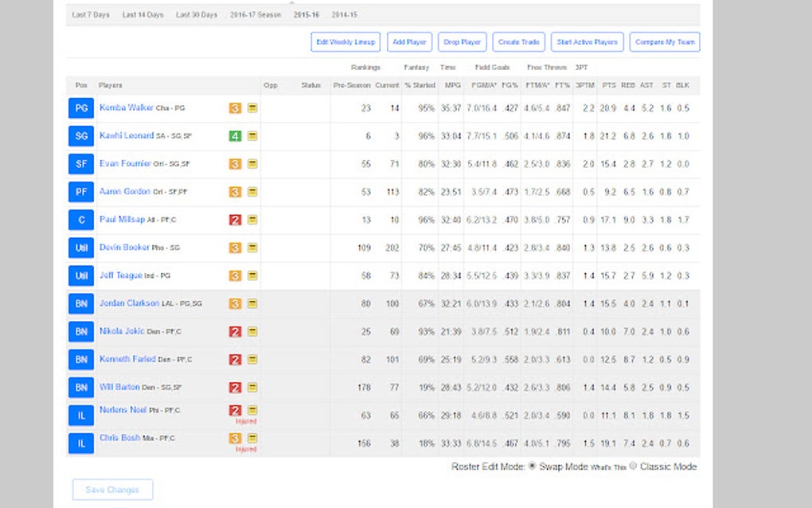Click the blue PG position badge

pos(80,108)
